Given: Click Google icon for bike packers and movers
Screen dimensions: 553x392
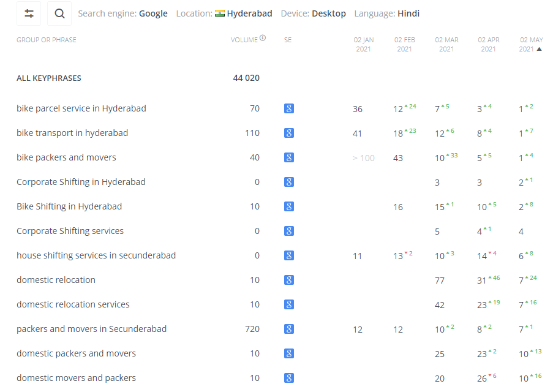Looking at the screenshot, I should (289, 157).
